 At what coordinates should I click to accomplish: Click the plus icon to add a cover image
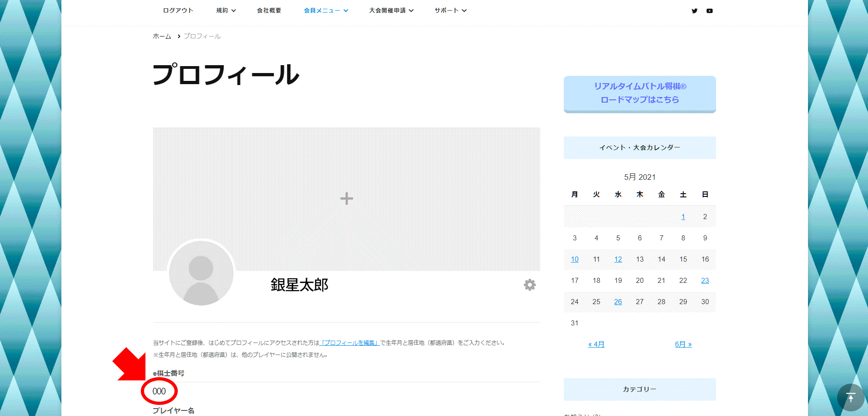[346, 198]
